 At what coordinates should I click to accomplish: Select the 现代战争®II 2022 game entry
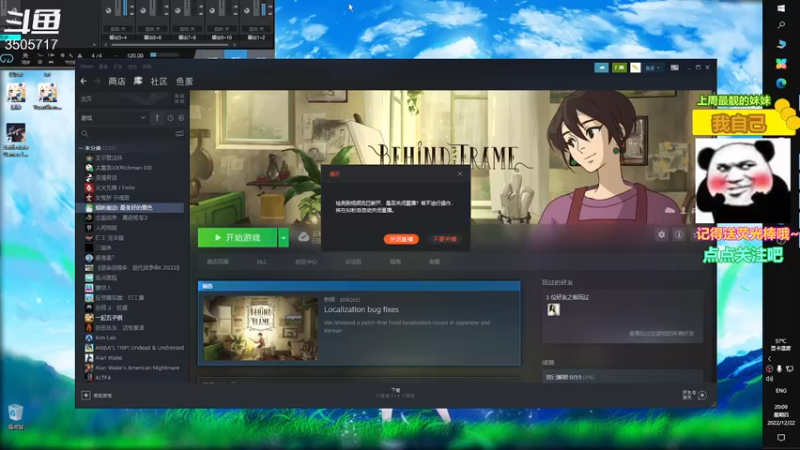pos(137,268)
